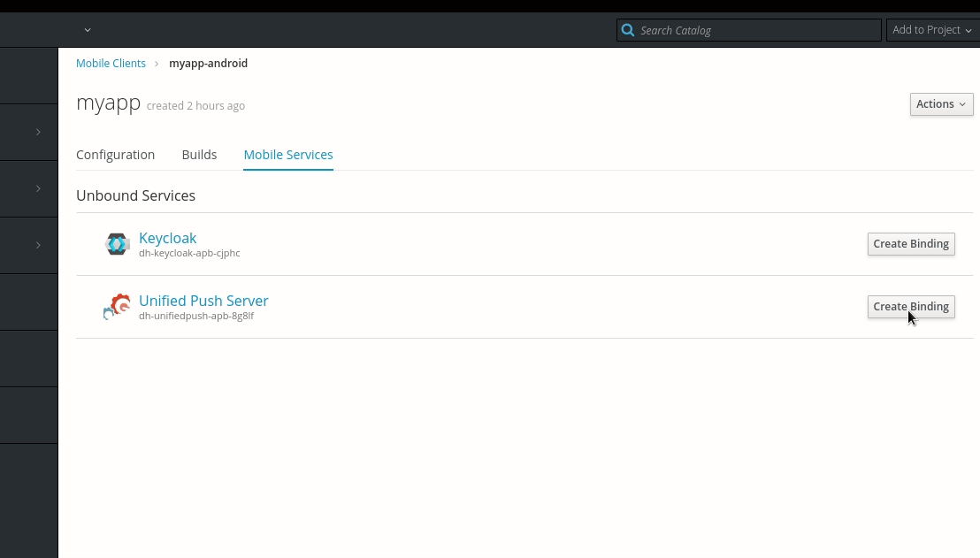
Task: Click the Unbound Services heading
Action: pyautogui.click(x=135, y=195)
